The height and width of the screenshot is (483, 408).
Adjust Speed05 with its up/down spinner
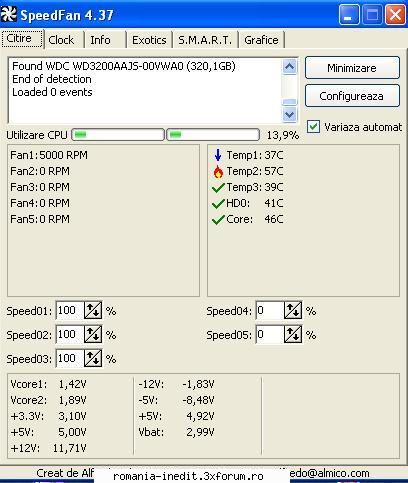point(293,334)
